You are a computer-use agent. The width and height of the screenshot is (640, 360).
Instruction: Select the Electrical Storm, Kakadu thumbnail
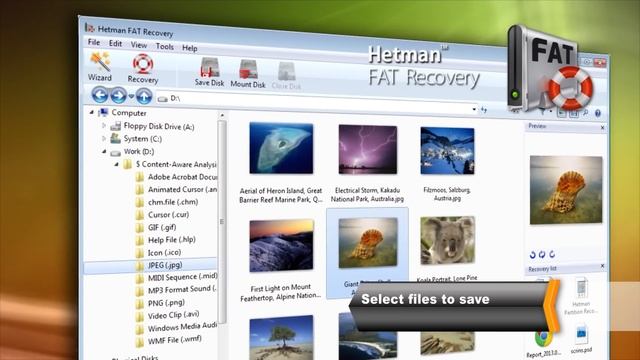point(367,150)
